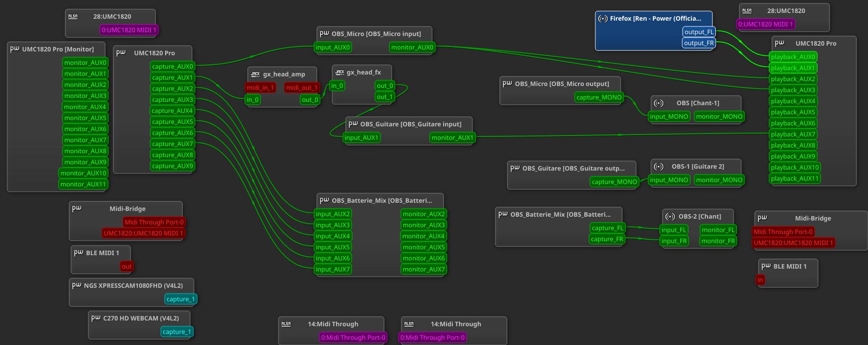The height and width of the screenshot is (345, 868).
Task: Click the PipeWire icon of left Midi-Bridge node
Action: click(x=77, y=208)
